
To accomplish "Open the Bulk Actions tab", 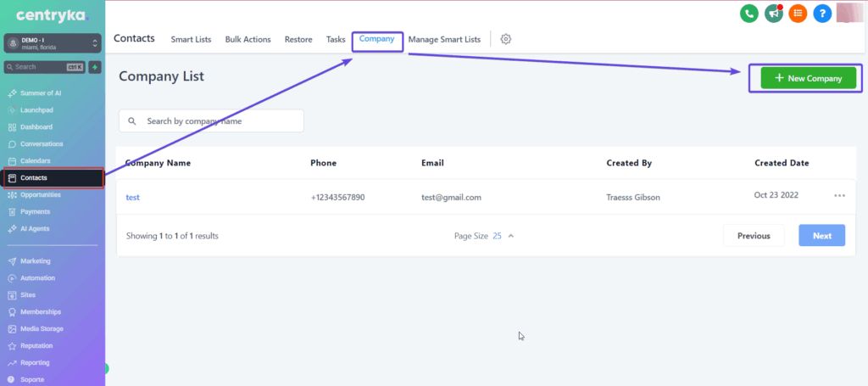I will point(248,39).
